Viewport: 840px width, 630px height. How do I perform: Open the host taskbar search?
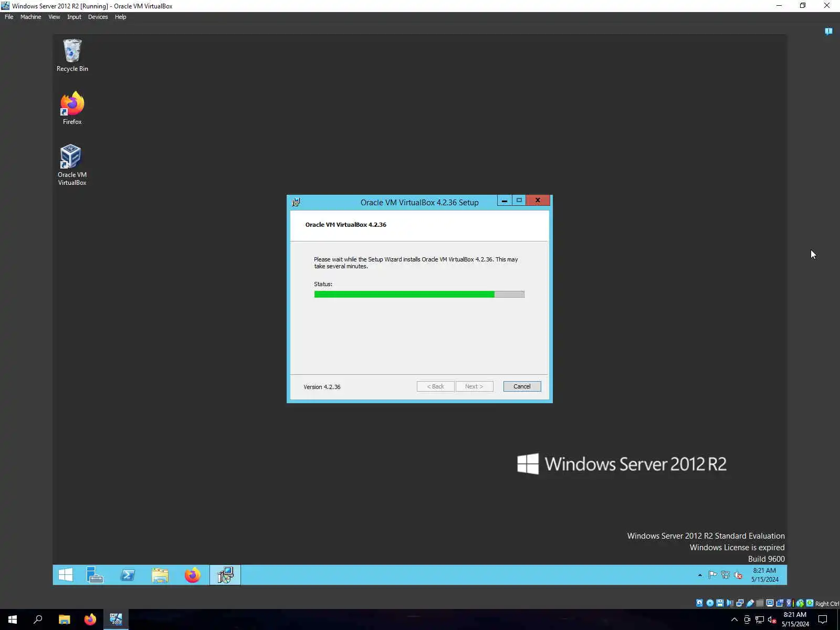(x=38, y=619)
